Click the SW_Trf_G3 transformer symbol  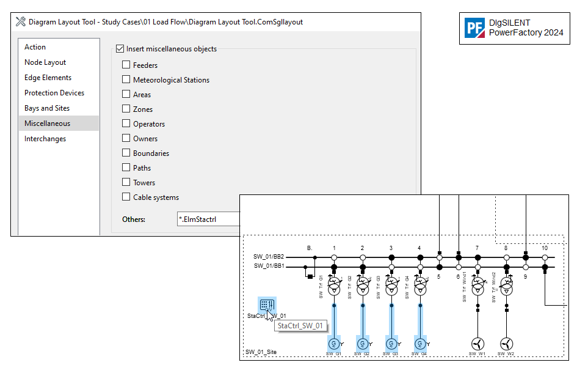tap(391, 286)
